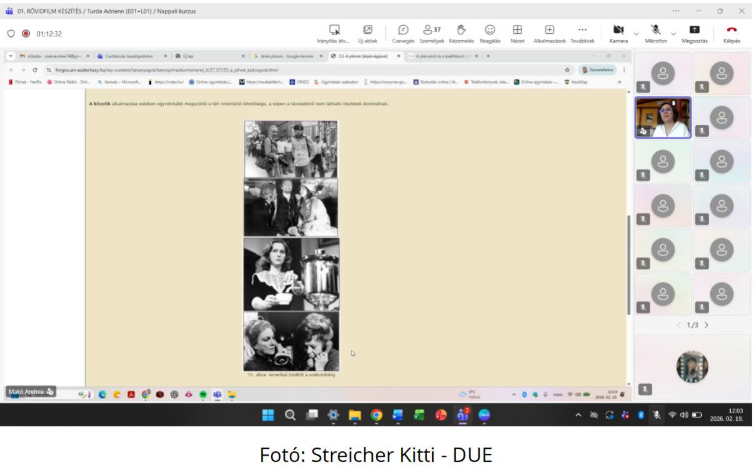Open the Online Rádió bookmark
The image size is (756, 475).
pyautogui.click(x=68, y=82)
